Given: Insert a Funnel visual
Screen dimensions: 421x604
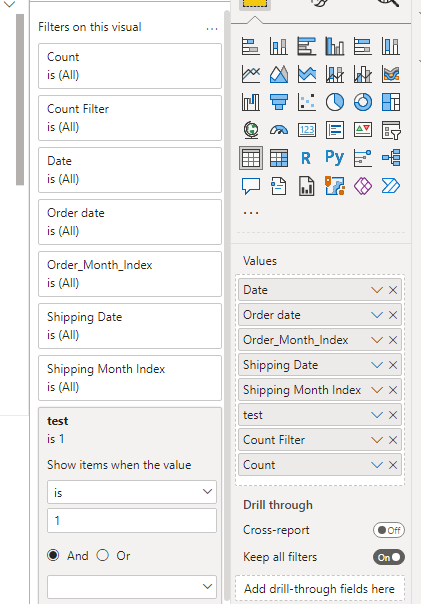Looking at the screenshot, I should (x=278, y=102).
